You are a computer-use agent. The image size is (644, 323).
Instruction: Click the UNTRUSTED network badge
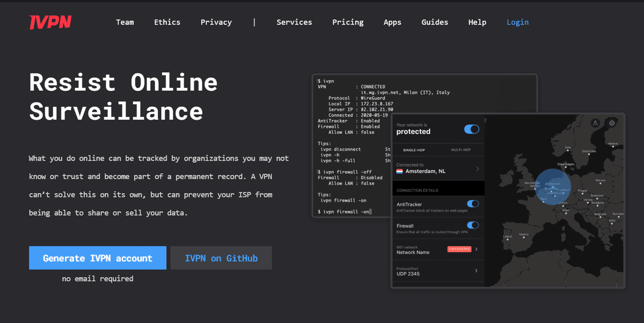click(x=459, y=249)
